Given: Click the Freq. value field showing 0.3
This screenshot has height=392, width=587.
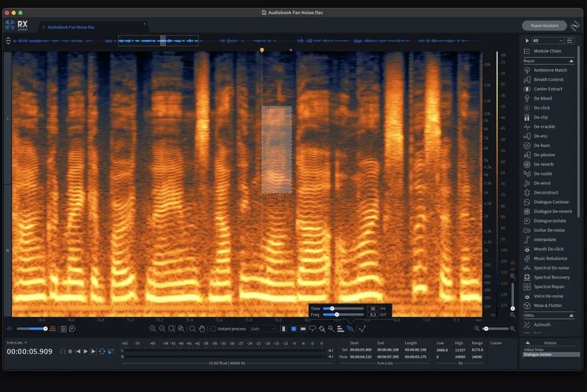Looking at the screenshot, I should 373,315.
